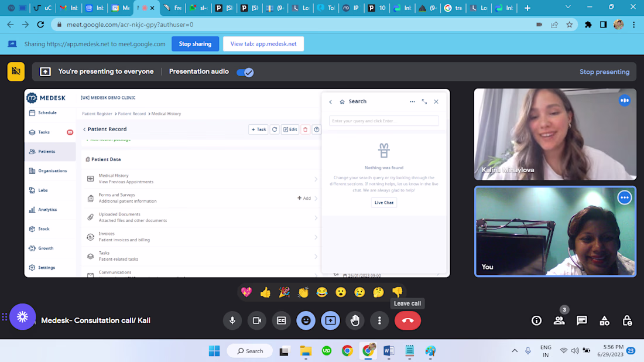Expand the Medical History row chevron
This screenshot has height=362, width=644.
click(x=316, y=179)
